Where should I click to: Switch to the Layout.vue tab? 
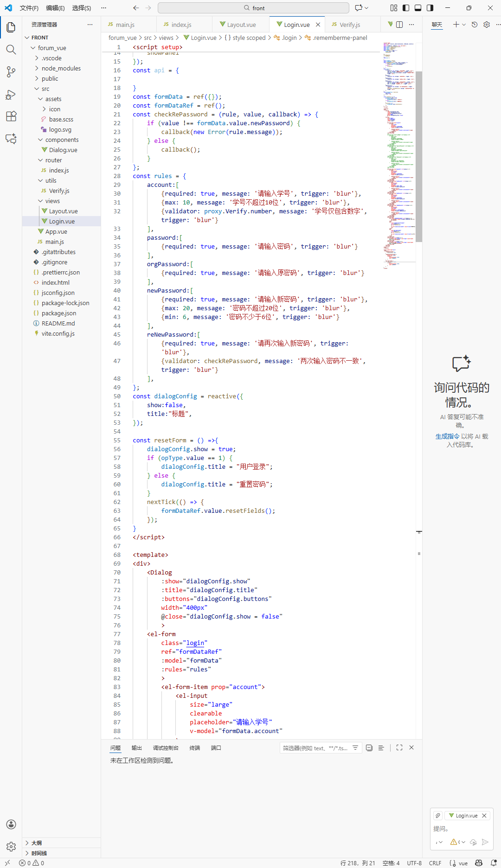click(241, 25)
